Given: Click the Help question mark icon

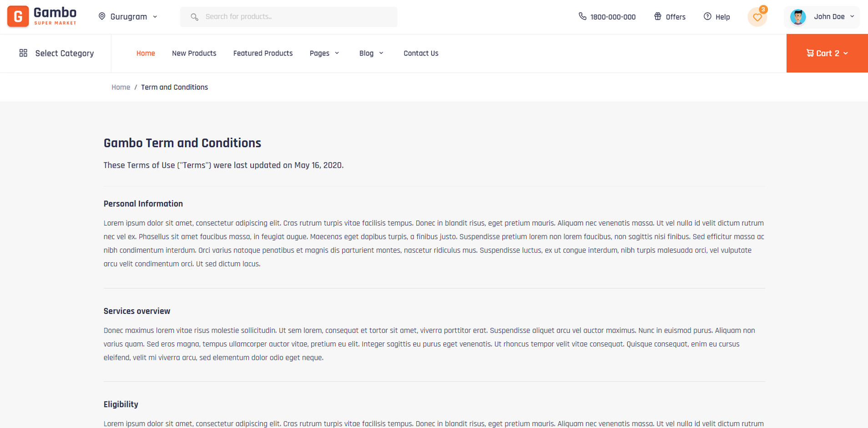Looking at the screenshot, I should click(707, 16).
